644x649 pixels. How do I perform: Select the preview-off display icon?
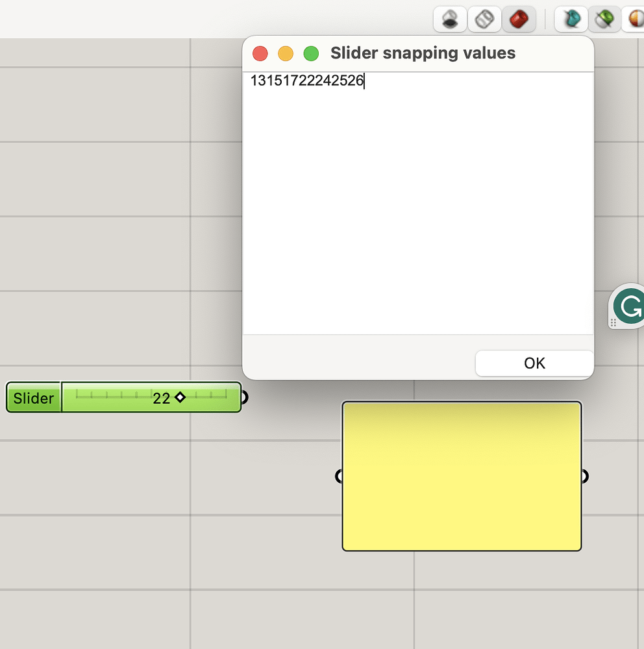point(449,19)
